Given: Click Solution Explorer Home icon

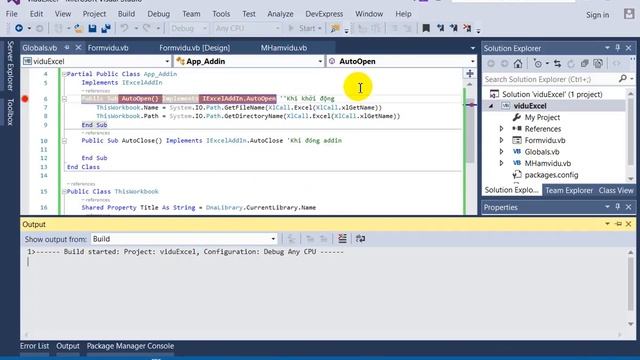Looking at the screenshot, I should (518, 64).
